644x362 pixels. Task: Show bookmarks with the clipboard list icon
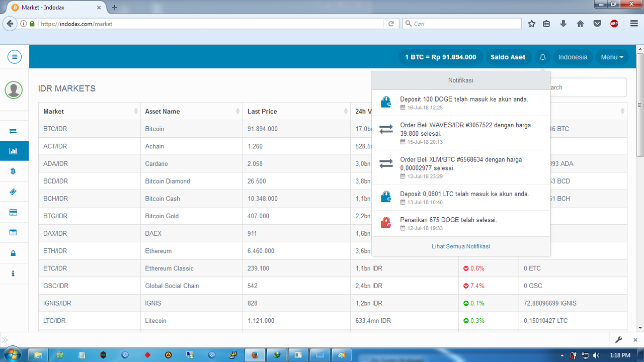(x=547, y=24)
